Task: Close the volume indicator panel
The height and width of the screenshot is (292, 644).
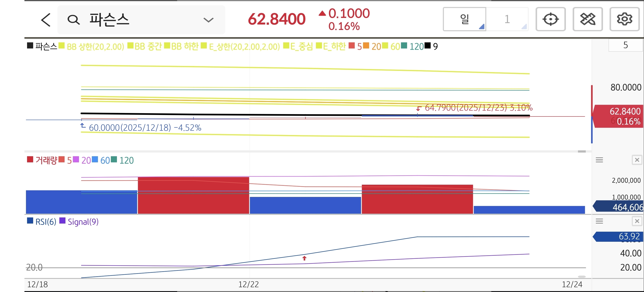Action: pyautogui.click(x=637, y=160)
